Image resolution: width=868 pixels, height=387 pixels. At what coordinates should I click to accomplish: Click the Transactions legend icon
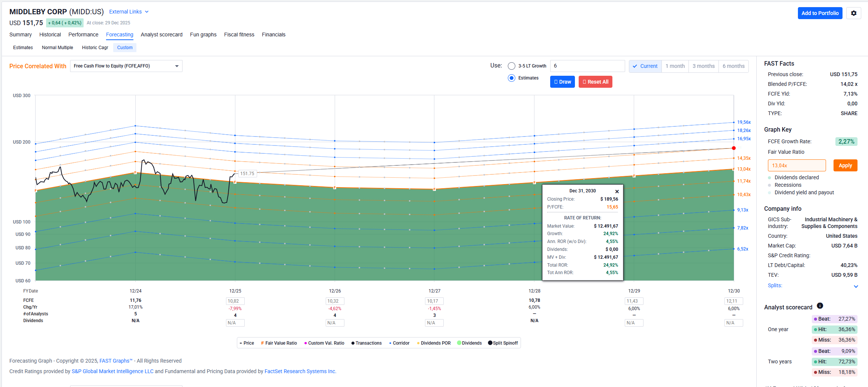tap(353, 343)
